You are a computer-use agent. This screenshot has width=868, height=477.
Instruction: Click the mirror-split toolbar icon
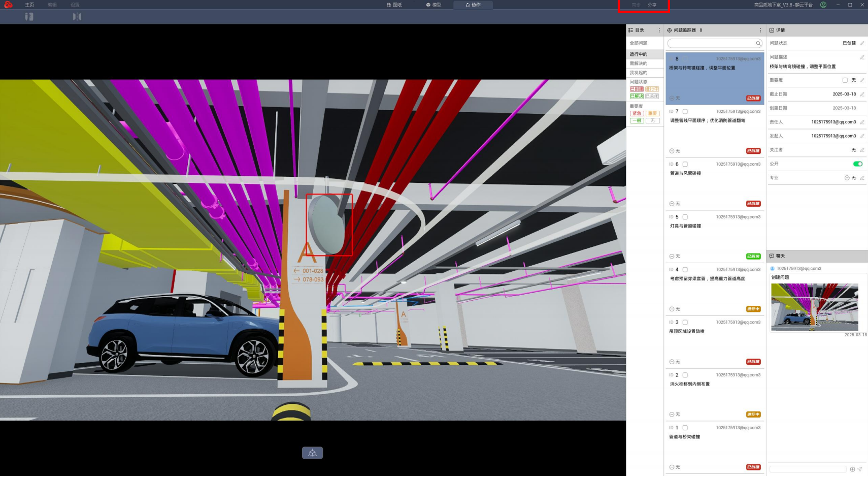[77, 17]
